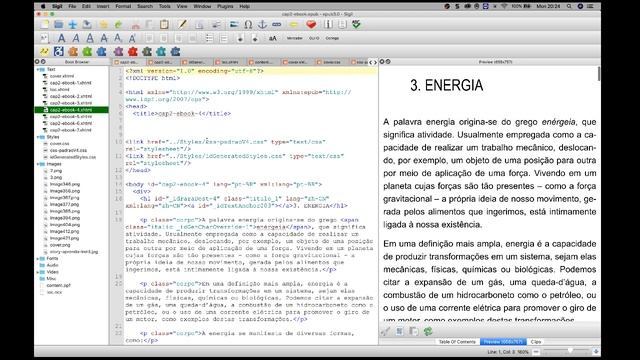This screenshot has width=640, height=360.
Task: Select cap2-ebook-1.xhtml in Book Browser
Action: pyautogui.click(x=70, y=83)
